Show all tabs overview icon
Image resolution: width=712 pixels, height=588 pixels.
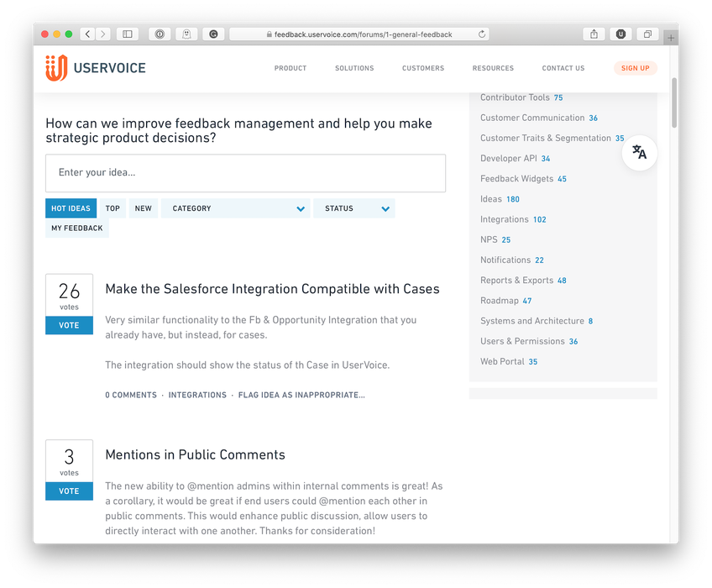tap(647, 34)
